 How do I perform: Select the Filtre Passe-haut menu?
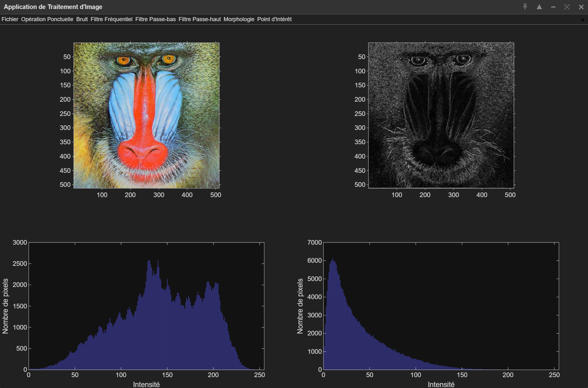pyautogui.click(x=200, y=19)
